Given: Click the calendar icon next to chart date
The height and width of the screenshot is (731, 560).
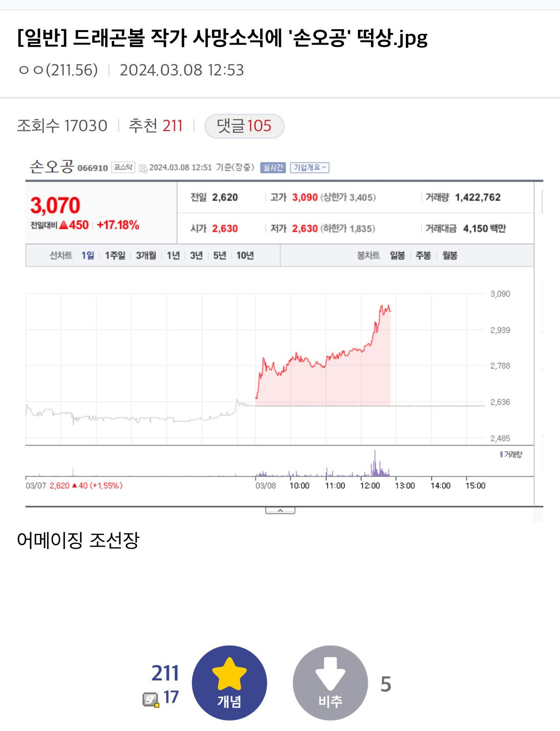Looking at the screenshot, I should click(143, 168).
